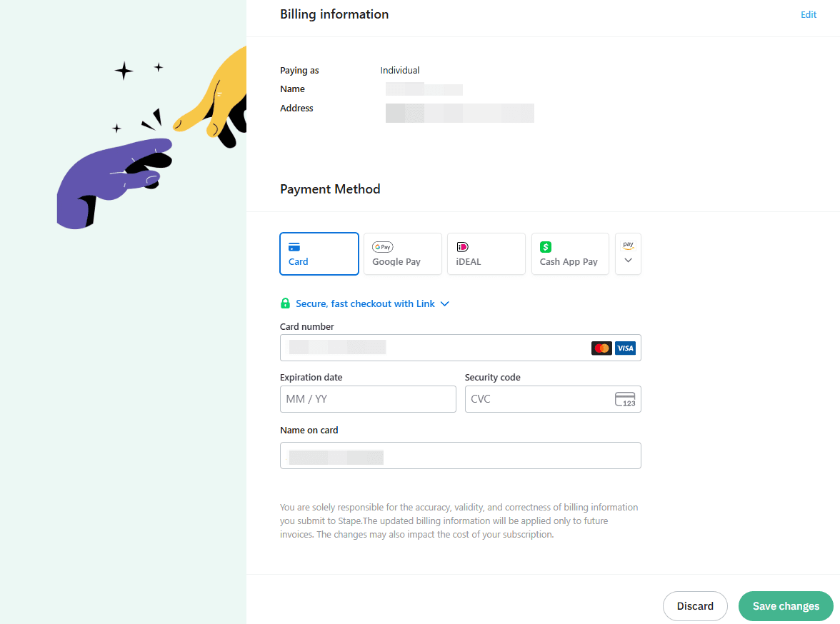Click the Cash App Pay dollar icon

(x=545, y=246)
